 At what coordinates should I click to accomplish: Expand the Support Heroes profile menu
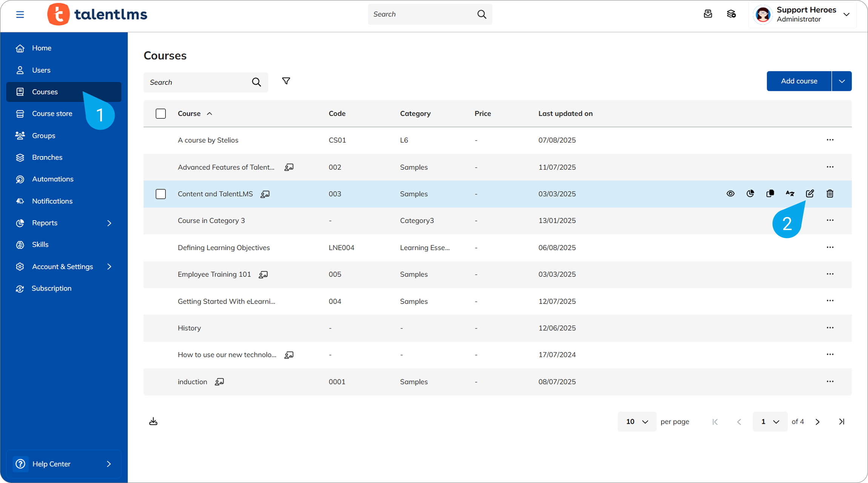846,14
